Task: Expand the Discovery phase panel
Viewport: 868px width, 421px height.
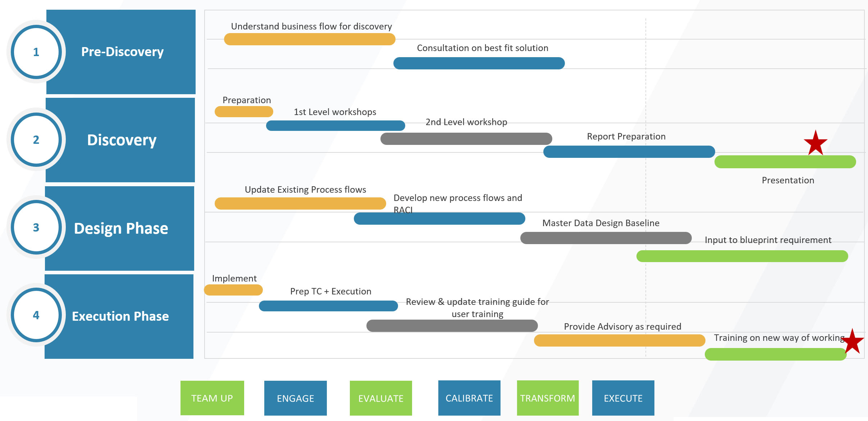Action: [x=121, y=140]
